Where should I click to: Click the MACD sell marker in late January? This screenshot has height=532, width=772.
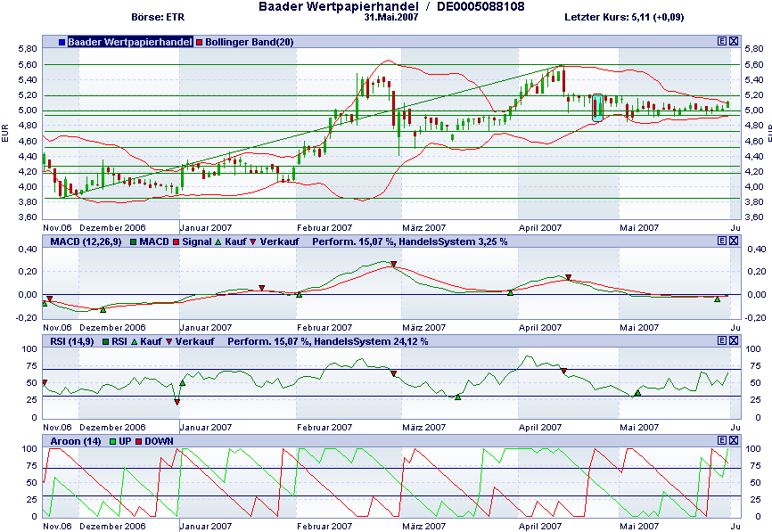pos(262,288)
